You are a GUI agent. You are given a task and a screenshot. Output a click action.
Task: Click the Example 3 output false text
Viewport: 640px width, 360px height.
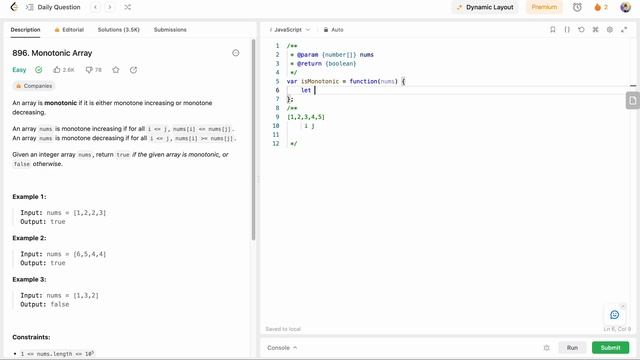point(45,304)
